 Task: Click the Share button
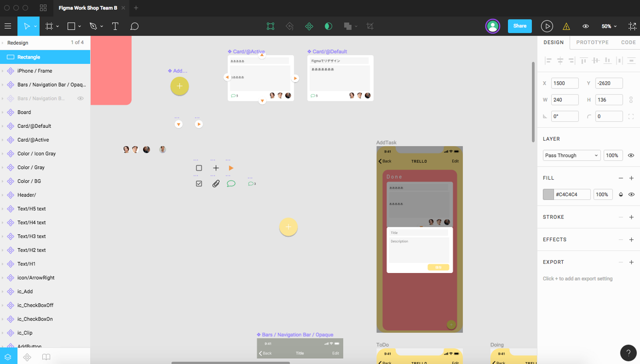click(520, 26)
